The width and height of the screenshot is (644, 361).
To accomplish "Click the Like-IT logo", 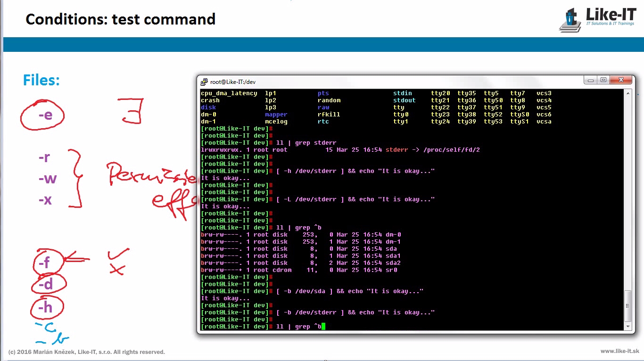I will point(598,19).
